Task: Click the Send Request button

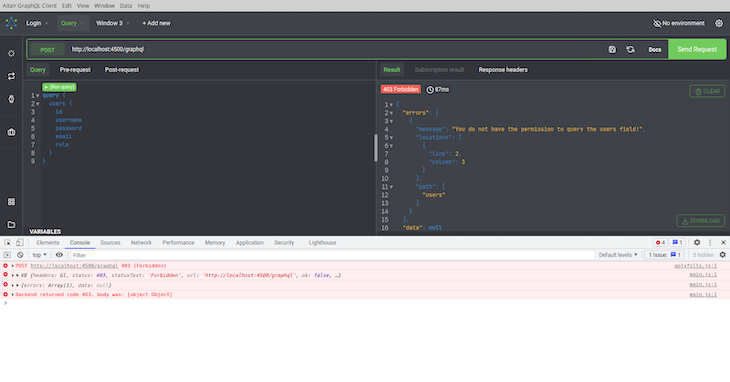Action: [697, 49]
